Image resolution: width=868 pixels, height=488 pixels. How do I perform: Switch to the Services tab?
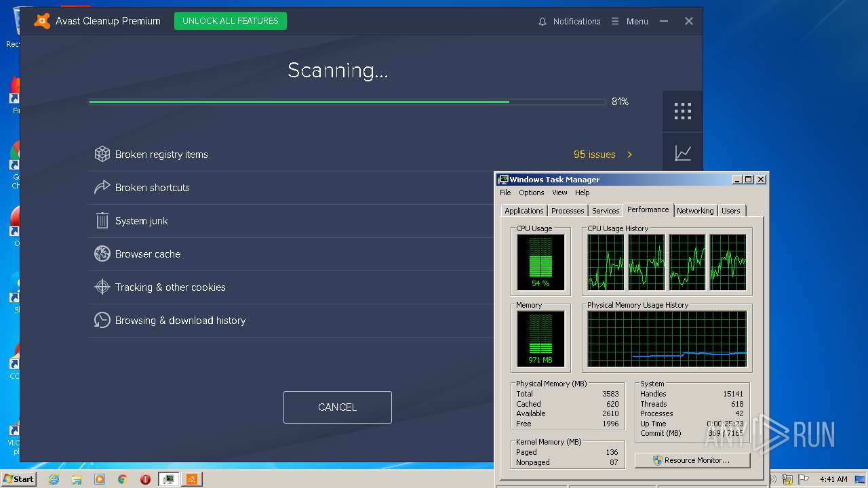(606, 211)
